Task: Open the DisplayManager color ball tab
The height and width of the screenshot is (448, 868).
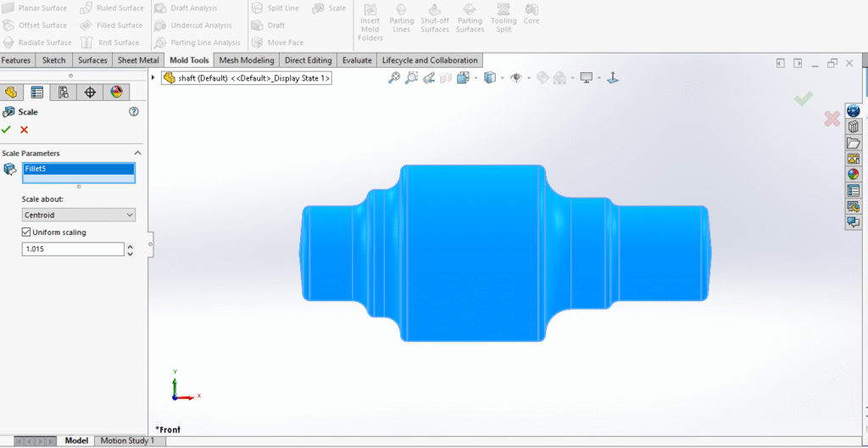Action: coord(116,92)
